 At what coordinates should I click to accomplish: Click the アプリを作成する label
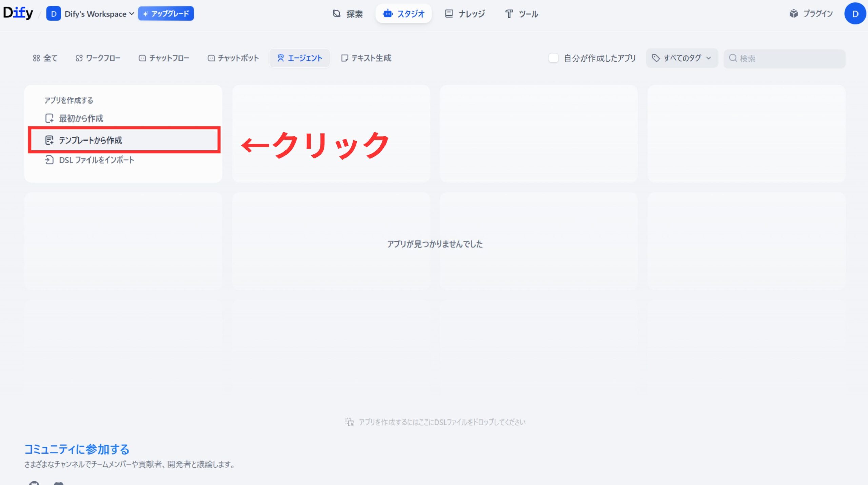[x=69, y=100]
